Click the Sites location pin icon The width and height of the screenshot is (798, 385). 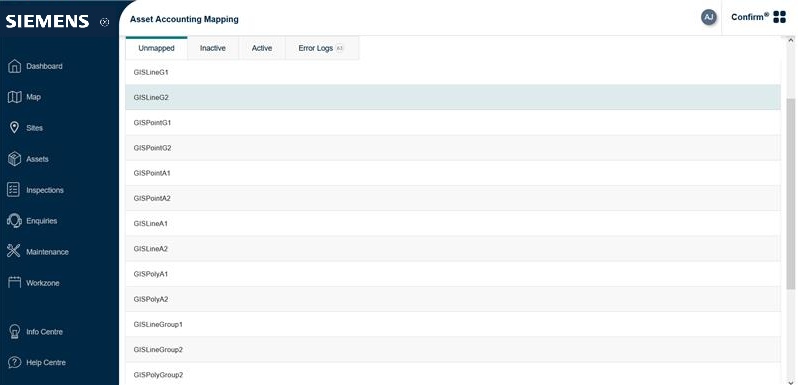pyautogui.click(x=15, y=128)
